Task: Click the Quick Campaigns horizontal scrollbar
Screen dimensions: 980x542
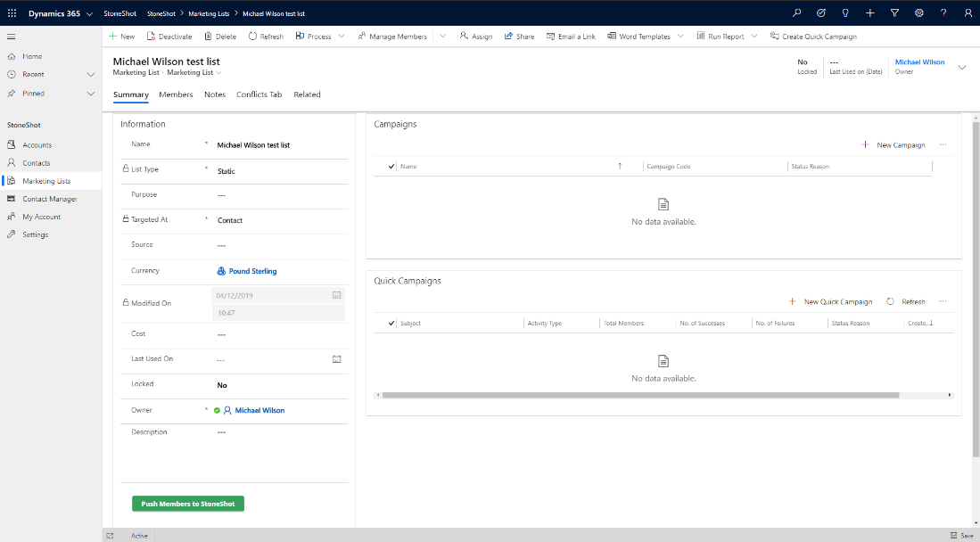Action: [640, 395]
